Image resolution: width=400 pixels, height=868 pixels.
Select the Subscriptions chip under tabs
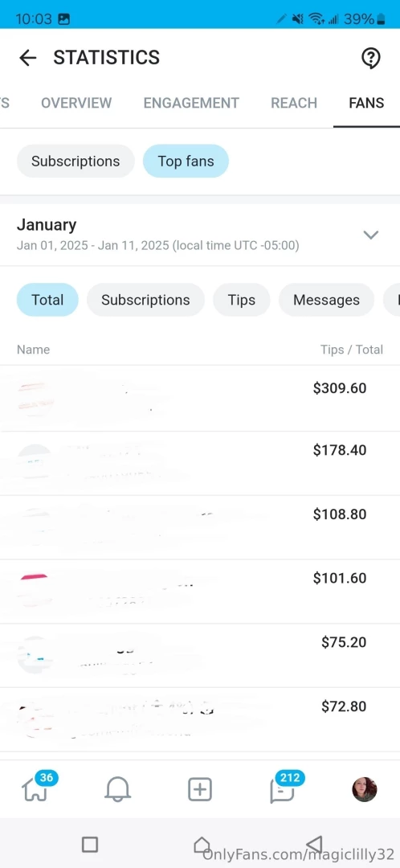coord(76,161)
